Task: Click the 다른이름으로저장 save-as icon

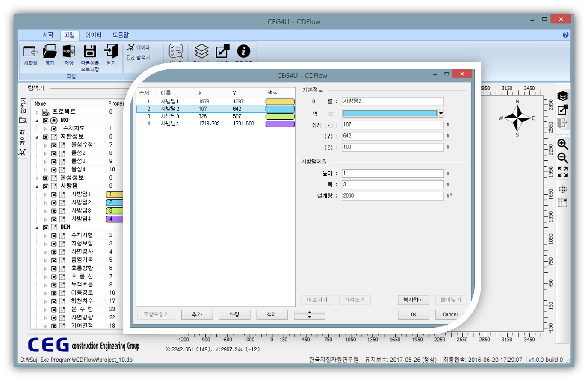Action: (90, 52)
